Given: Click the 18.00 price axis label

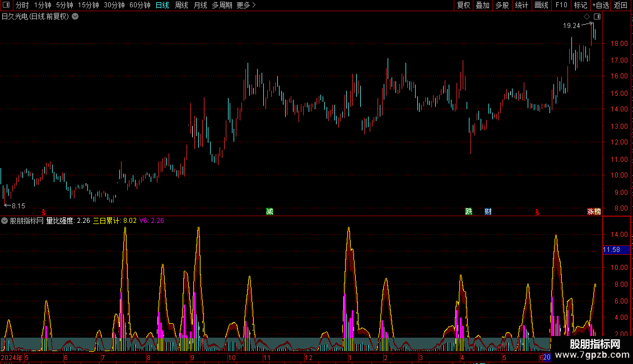Looking at the screenshot, I should pyautogui.click(x=619, y=44).
